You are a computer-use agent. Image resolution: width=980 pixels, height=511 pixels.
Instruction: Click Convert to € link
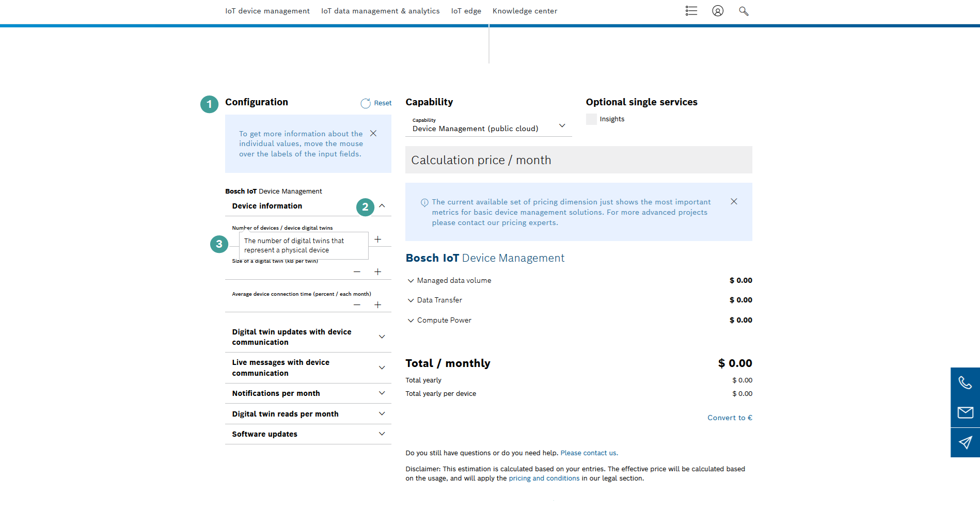coord(730,418)
